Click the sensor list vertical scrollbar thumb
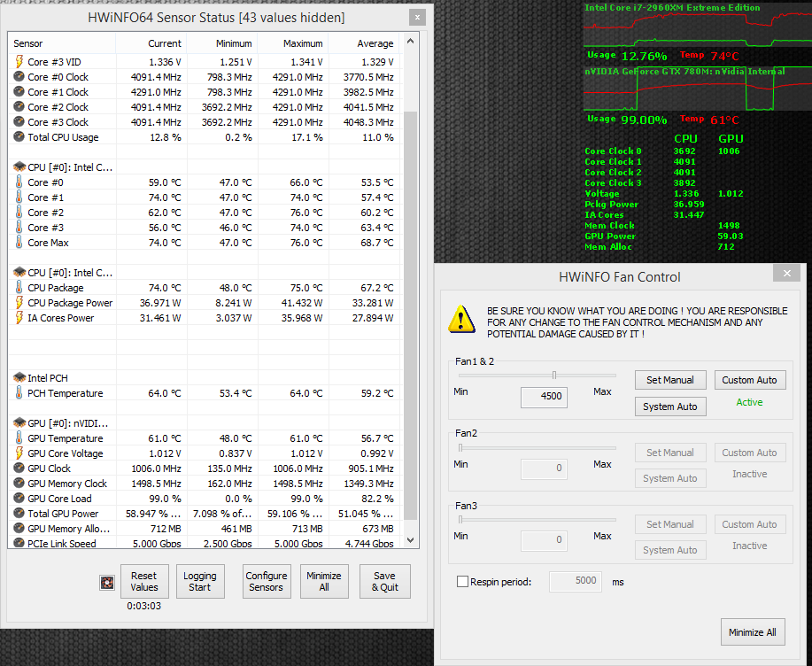Screen dimensions: 812x666 (x=410, y=315)
